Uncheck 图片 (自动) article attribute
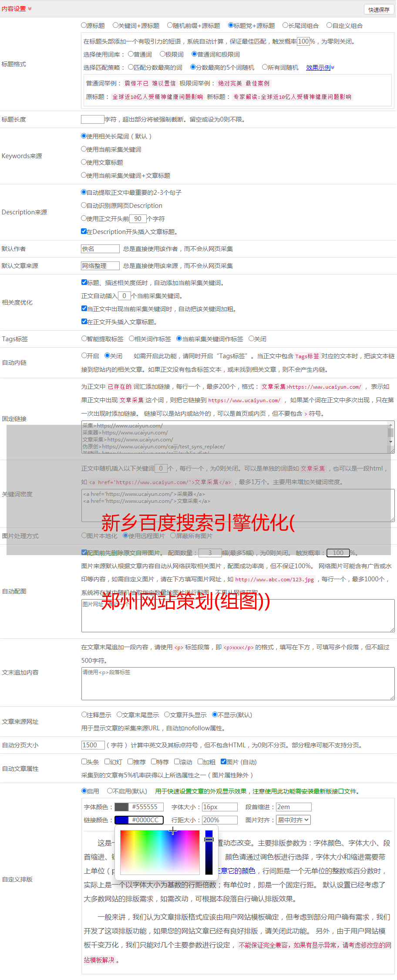397x980 pixels. 223,762
